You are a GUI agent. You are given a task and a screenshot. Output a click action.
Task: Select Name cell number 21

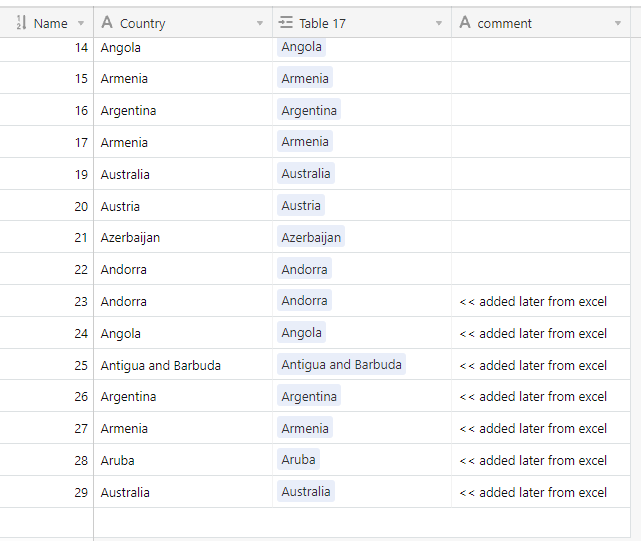point(47,237)
